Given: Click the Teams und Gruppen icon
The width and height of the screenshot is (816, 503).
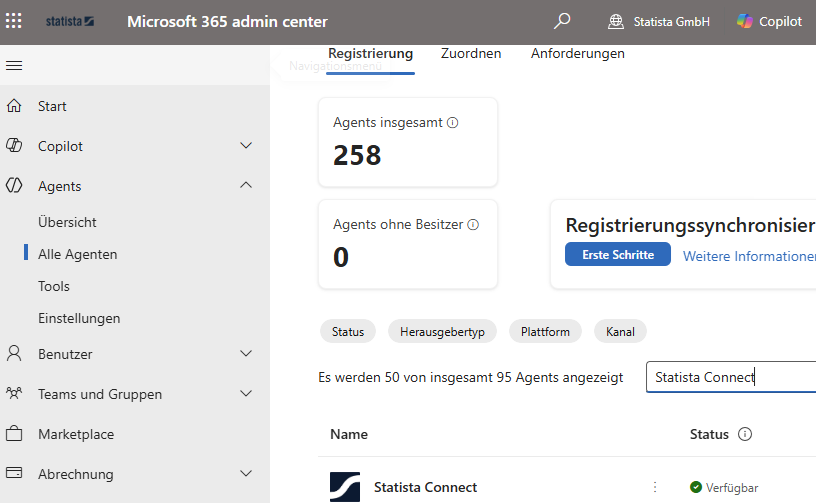Looking at the screenshot, I should coord(14,393).
